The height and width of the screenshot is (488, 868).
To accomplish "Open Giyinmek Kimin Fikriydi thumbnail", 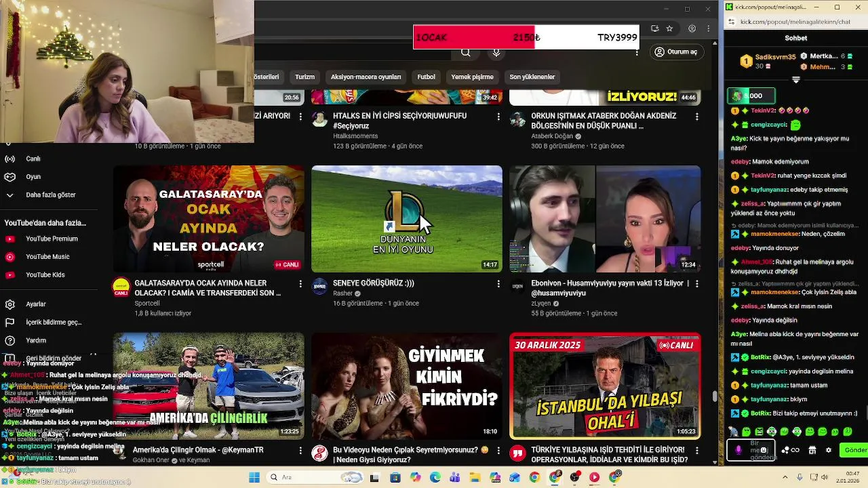I will pos(407,386).
